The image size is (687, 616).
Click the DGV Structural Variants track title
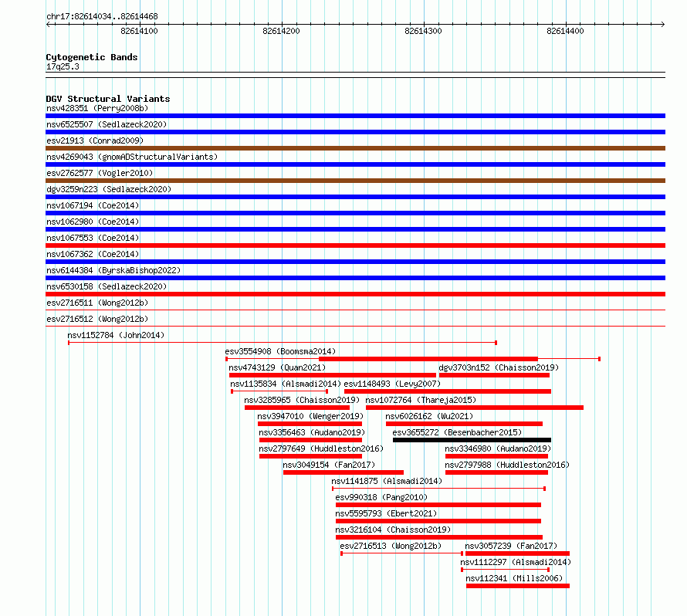point(108,99)
